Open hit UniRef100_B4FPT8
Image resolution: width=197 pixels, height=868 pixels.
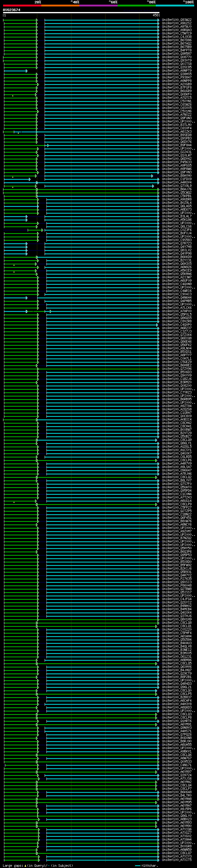[177, 50]
